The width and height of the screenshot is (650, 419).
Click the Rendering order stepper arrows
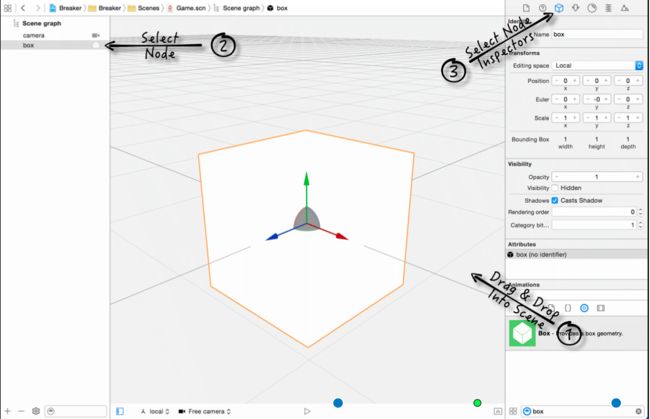click(640, 212)
